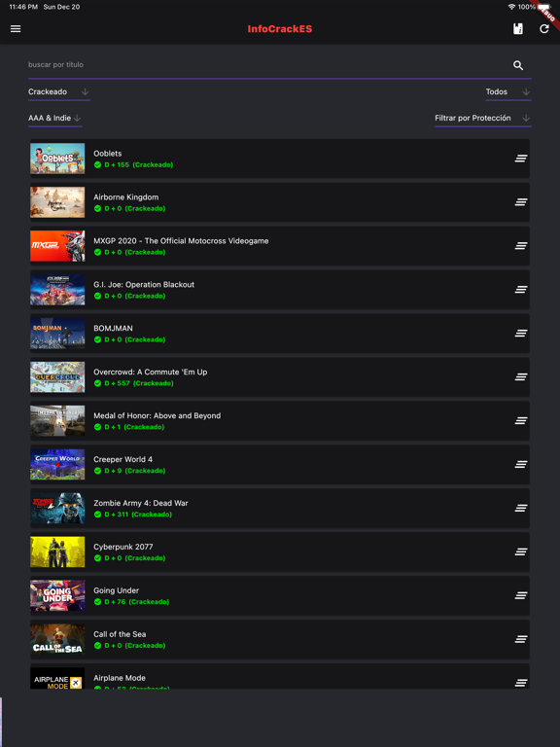The height and width of the screenshot is (747, 560).
Task: Open details icon for Medal of Honor
Action: 521,420
